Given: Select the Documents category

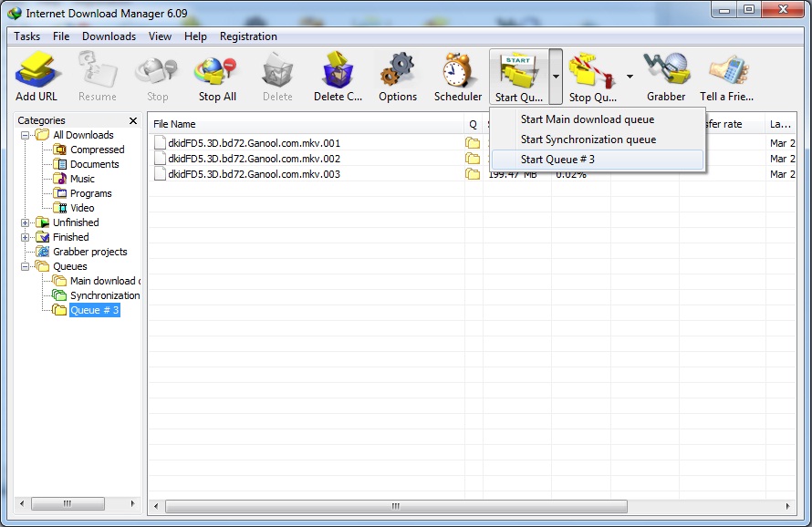Looking at the screenshot, I should (94, 164).
